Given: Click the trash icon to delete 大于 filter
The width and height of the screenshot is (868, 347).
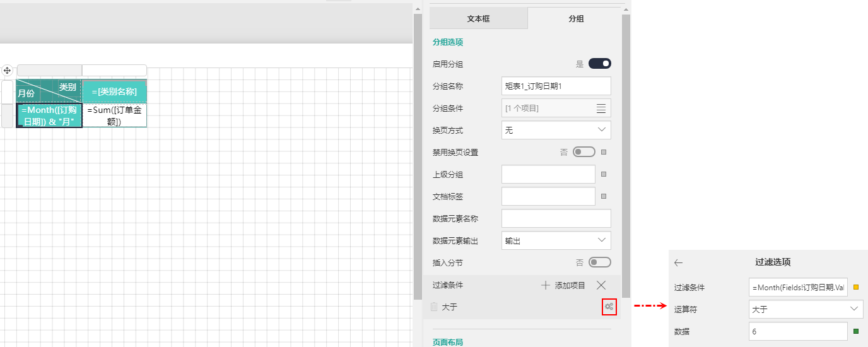Looking at the screenshot, I should click(433, 307).
